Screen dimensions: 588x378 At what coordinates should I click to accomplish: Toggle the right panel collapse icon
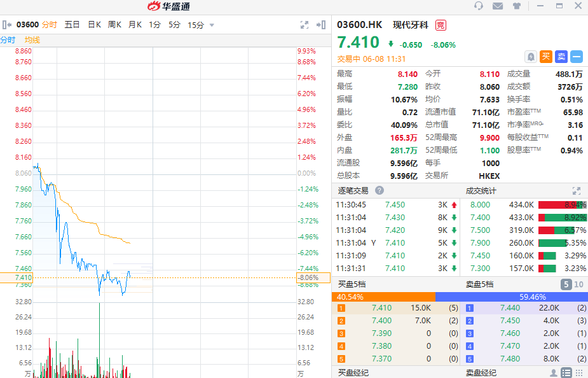pyautogui.click(x=321, y=25)
